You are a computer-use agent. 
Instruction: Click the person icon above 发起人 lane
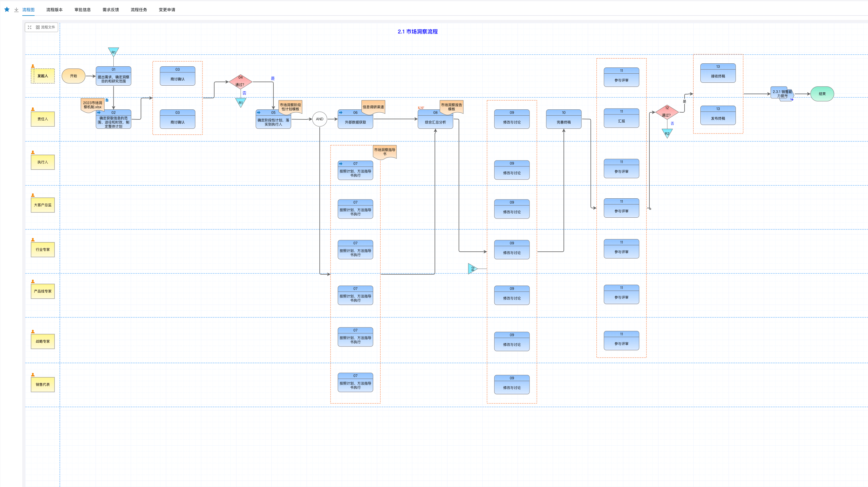[33, 66]
